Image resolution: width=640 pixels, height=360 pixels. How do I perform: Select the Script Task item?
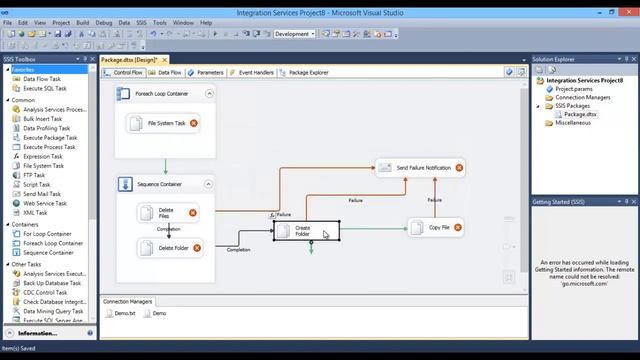[37, 184]
